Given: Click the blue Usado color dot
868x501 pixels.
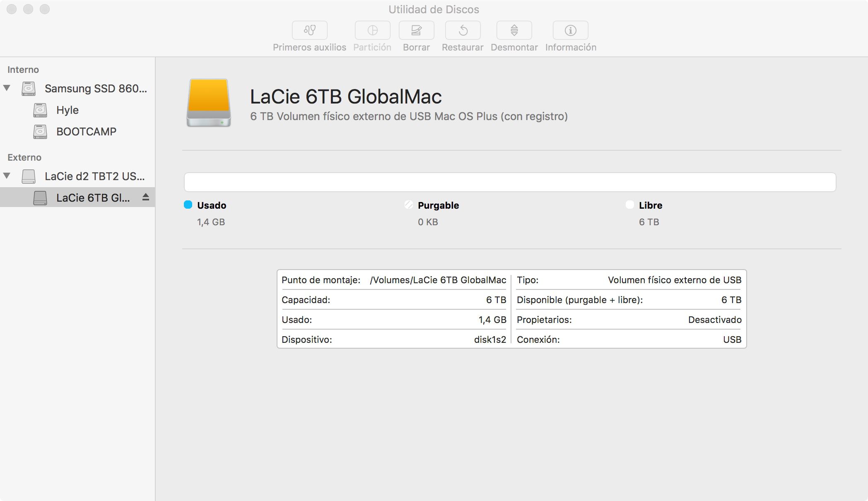Looking at the screenshot, I should [x=188, y=205].
